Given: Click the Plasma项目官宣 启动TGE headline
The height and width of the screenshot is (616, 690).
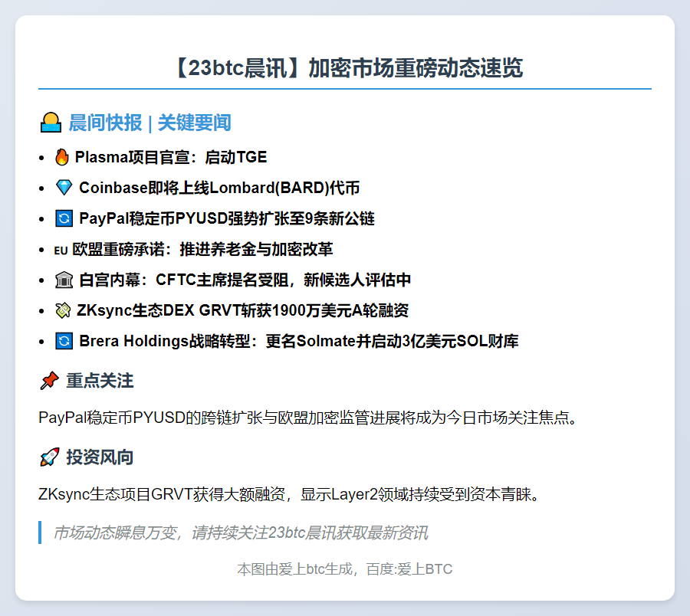Looking at the screenshot, I should (x=171, y=157).
